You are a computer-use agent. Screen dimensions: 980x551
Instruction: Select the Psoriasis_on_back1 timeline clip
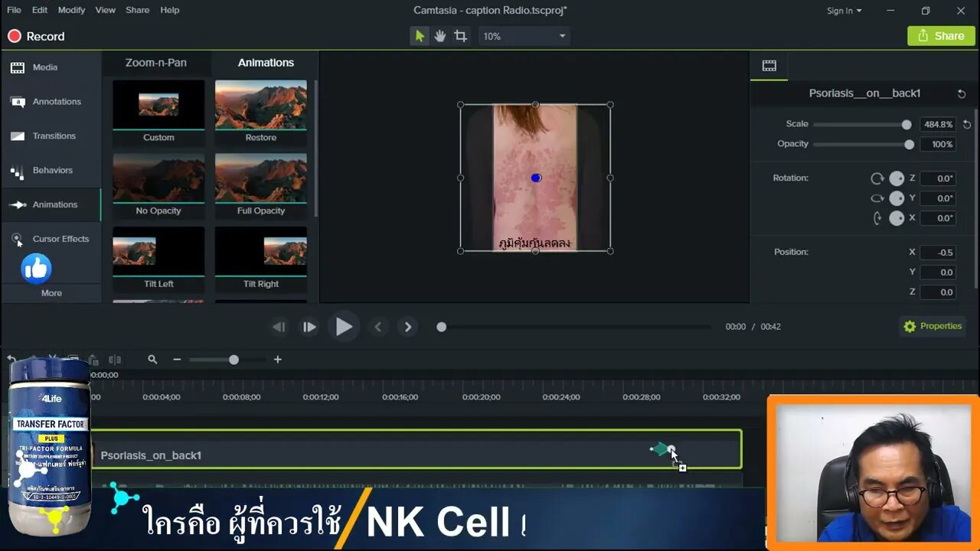tap(416, 449)
